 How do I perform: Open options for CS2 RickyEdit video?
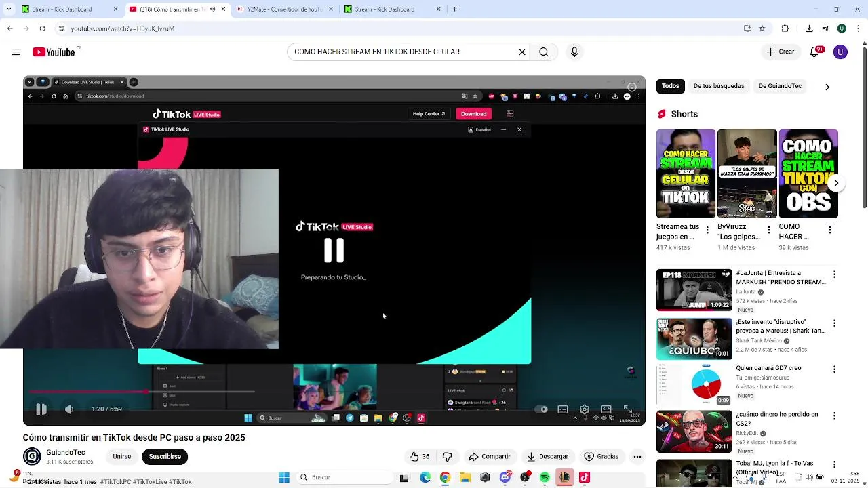[834, 415]
